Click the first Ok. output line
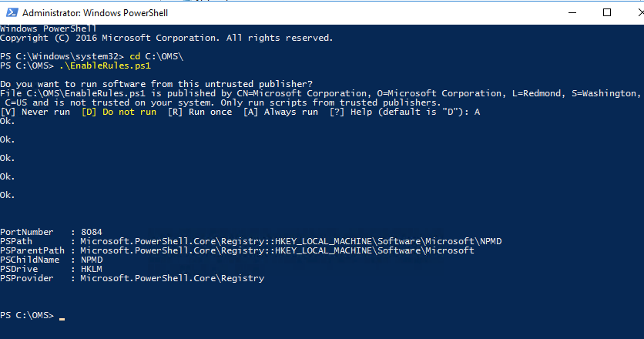This screenshot has width=644, height=339. pos(8,121)
